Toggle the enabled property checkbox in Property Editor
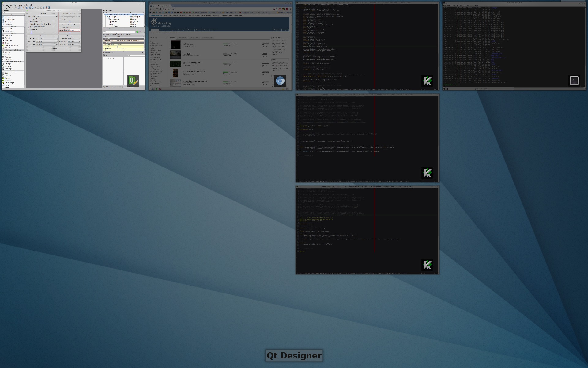Viewport: 588px width, 368px height. 117,47
